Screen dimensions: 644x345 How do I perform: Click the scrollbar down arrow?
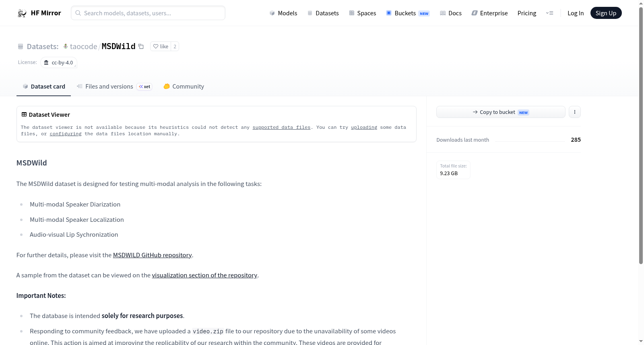pyautogui.click(x=641, y=341)
